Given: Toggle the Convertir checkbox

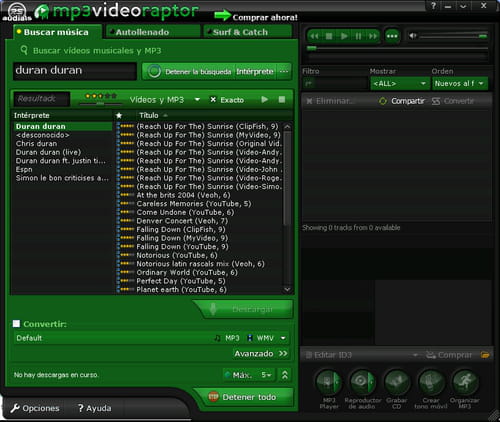Looking at the screenshot, I should pyautogui.click(x=16, y=324).
